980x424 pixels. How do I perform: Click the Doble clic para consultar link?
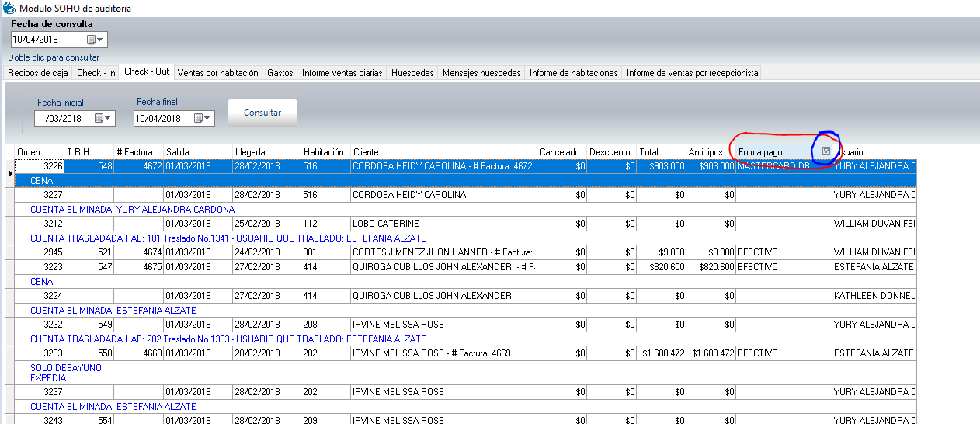pos(54,57)
